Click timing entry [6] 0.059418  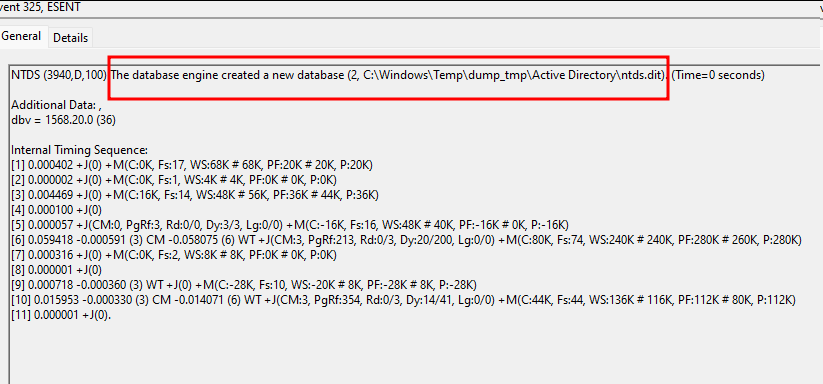[407, 240]
